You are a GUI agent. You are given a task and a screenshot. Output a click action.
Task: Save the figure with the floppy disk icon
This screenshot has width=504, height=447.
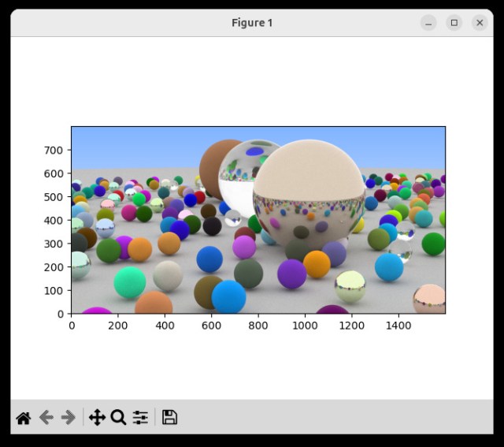pos(169,418)
